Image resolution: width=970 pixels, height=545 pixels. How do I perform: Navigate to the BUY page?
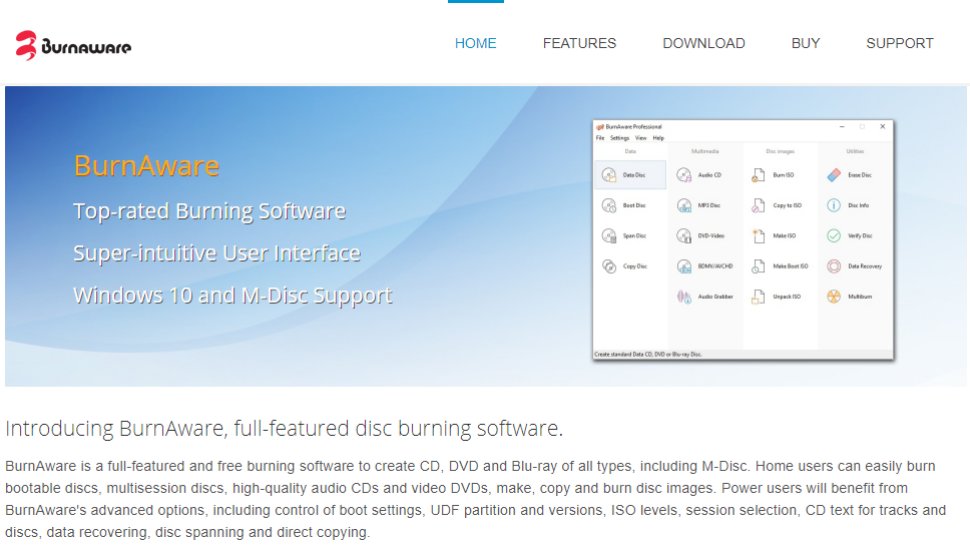click(805, 43)
